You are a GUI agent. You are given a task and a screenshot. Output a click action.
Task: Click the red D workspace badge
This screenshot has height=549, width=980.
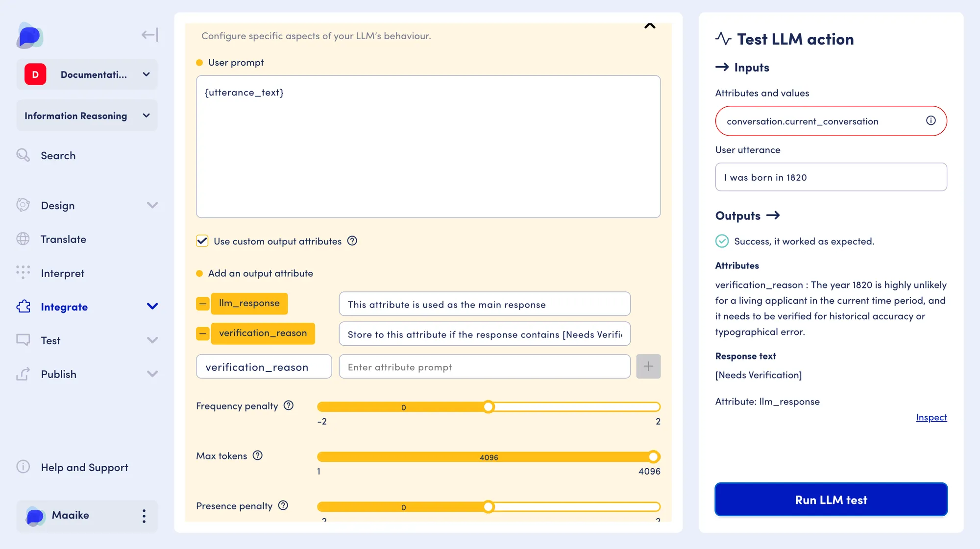coord(35,74)
